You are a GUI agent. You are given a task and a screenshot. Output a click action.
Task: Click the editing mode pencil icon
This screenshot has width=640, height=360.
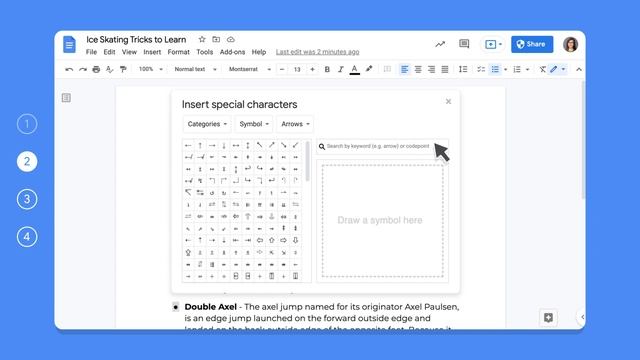553,69
